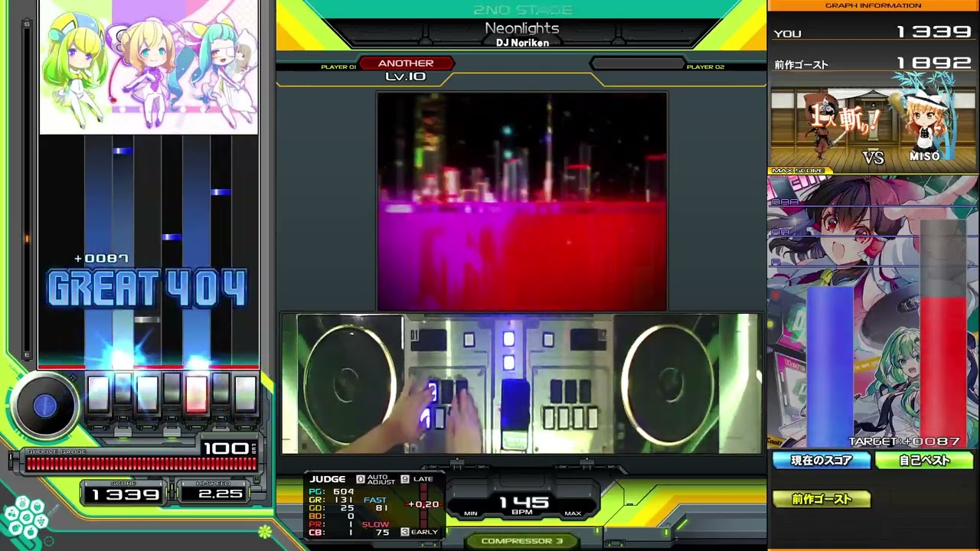This screenshot has width=980, height=551.
Task: Click the Lv.10 level text
Action: (x=406, y=77)
